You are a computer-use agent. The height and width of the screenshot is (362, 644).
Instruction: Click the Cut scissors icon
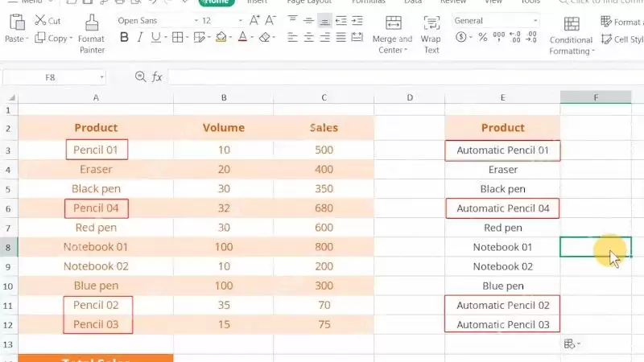coord(40,20)
